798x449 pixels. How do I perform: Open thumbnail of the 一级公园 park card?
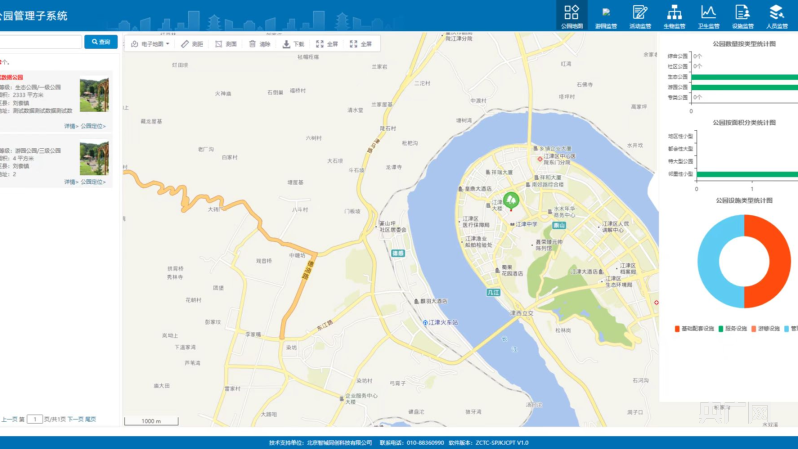94,94
